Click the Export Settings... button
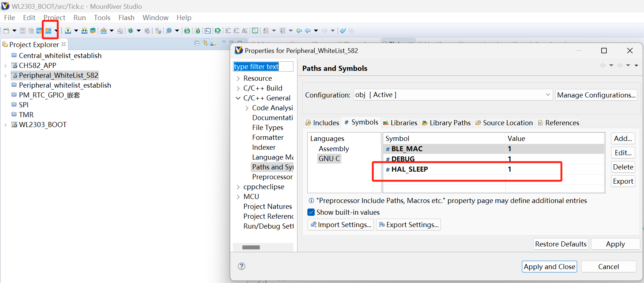This screenshot has height=283, width=644. click(x=408, y=225)
